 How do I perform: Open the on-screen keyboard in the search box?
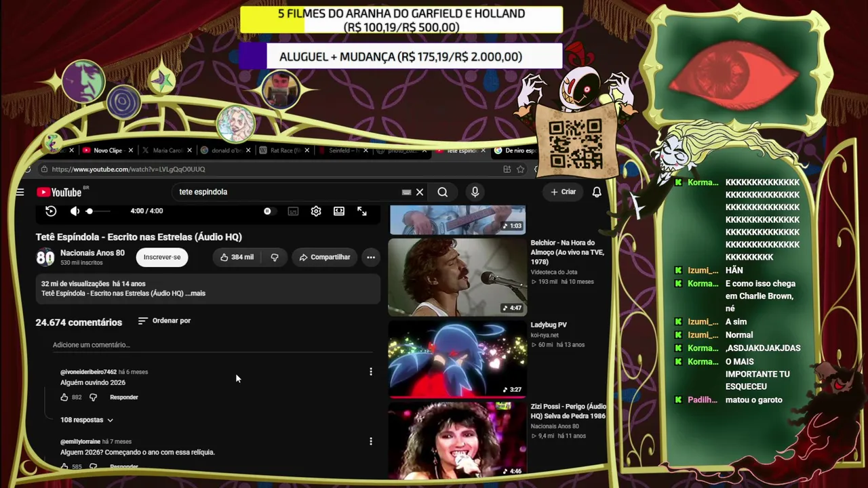click(x=406, y=192)
